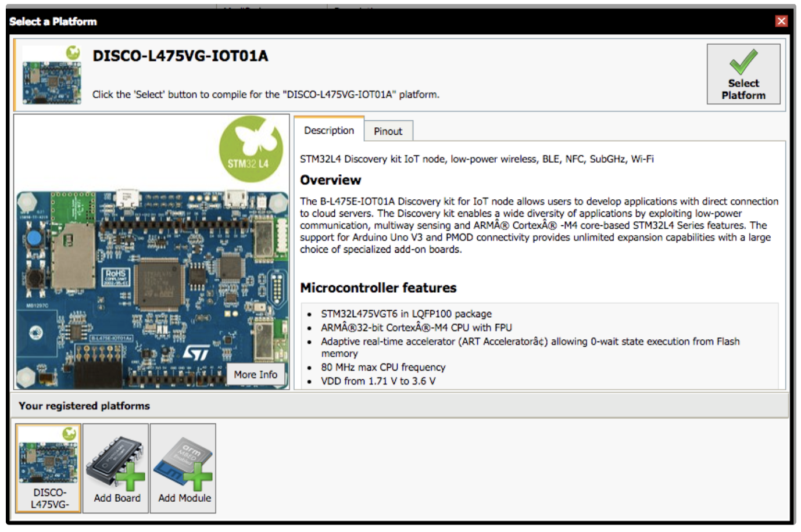The image size is (801, 532).
Task: Select the DISCO-L475VG registered platform tile
Action: point(49,468)
